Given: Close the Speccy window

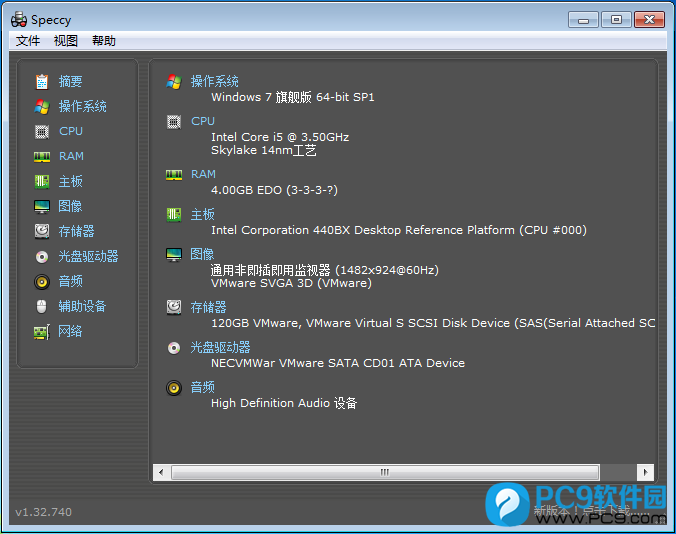Looking at the screenshot, I should click(649, 20).
